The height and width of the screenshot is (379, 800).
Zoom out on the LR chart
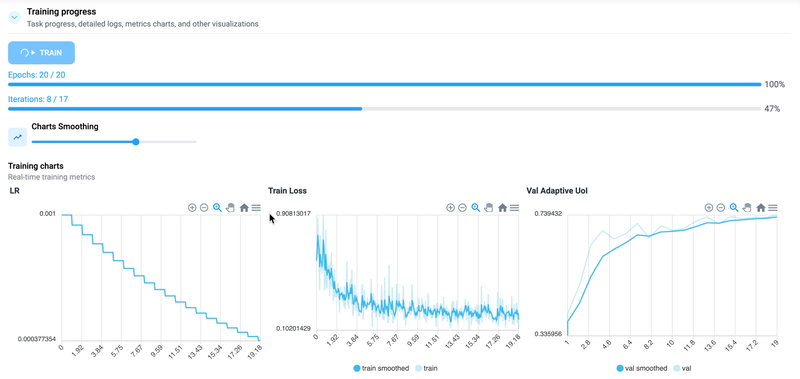[x=204, y=208]
